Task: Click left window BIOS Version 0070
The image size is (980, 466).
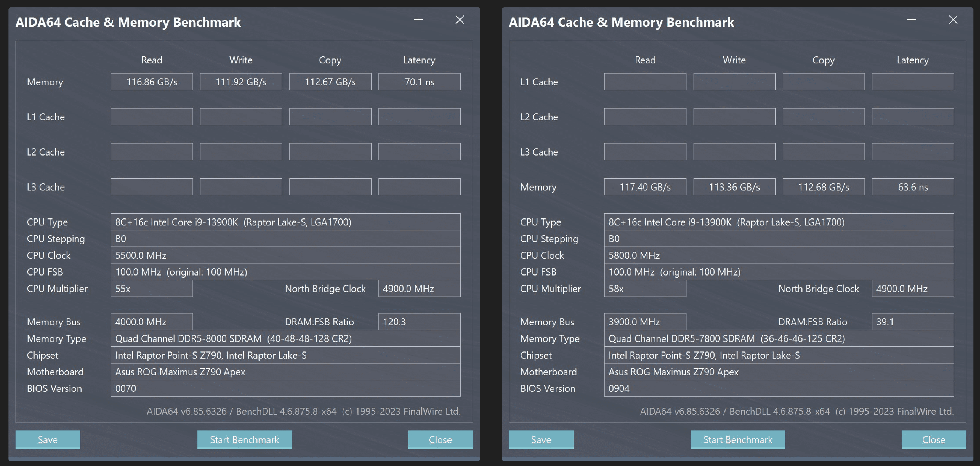Action: [x=286, y=388]
